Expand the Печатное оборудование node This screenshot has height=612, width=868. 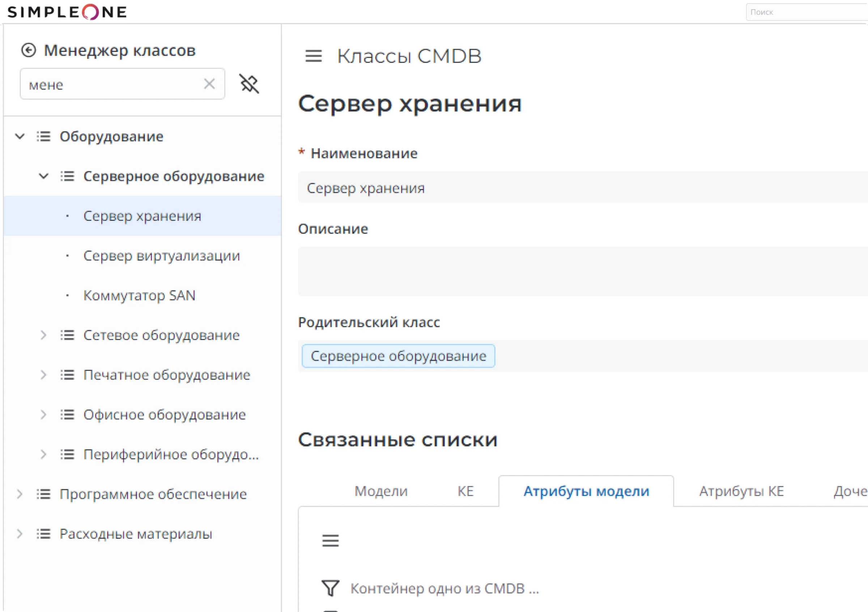43,375
